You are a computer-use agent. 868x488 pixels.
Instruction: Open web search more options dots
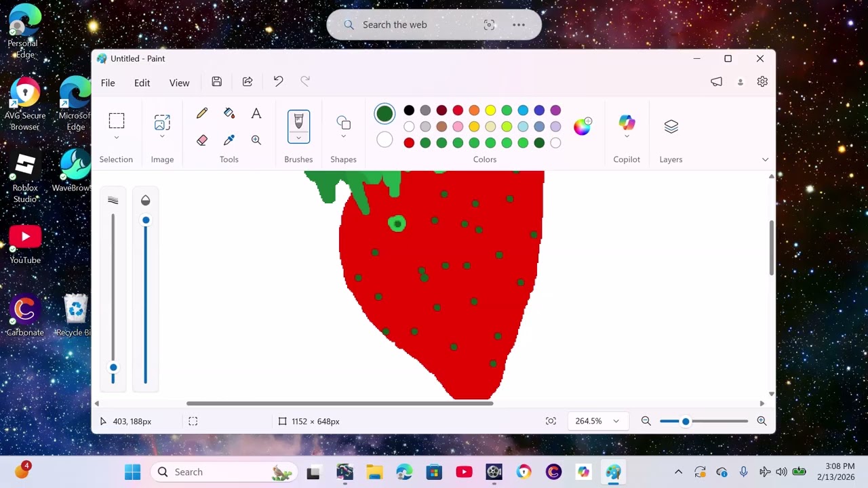pyautogui.click(x=519, y=24)
